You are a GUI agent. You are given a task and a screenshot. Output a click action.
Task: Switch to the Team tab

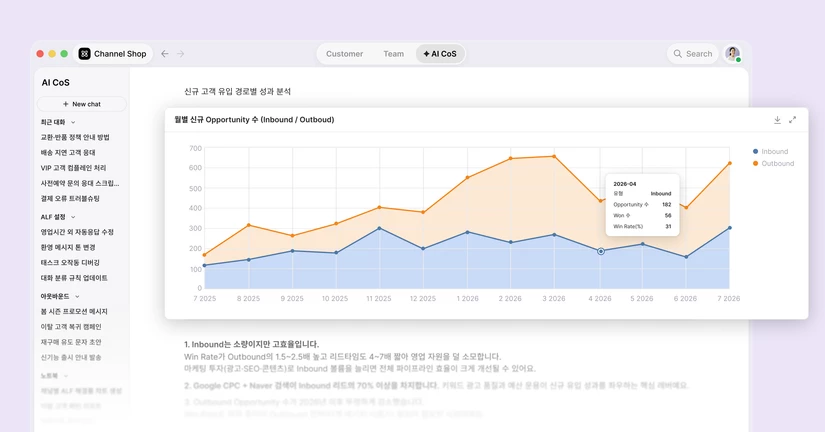[x=394, y=54]
